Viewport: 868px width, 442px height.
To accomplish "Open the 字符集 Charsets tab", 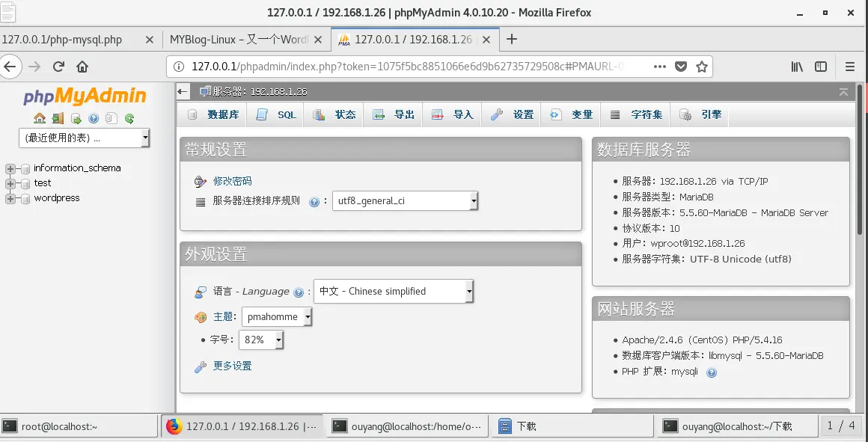I will point(636,114).
